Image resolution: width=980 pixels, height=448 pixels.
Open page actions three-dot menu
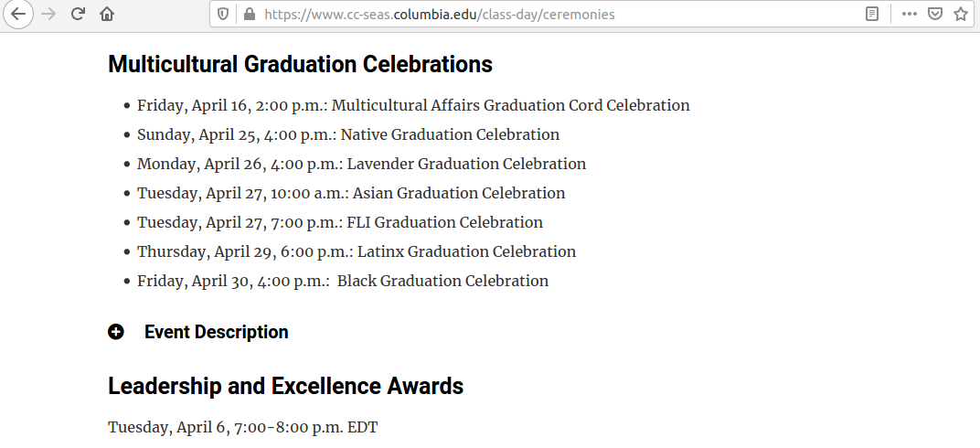click(910, 14)
